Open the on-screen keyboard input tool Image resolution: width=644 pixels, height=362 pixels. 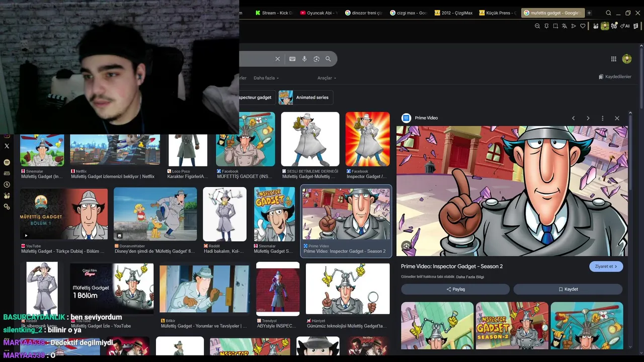point(292,59)
